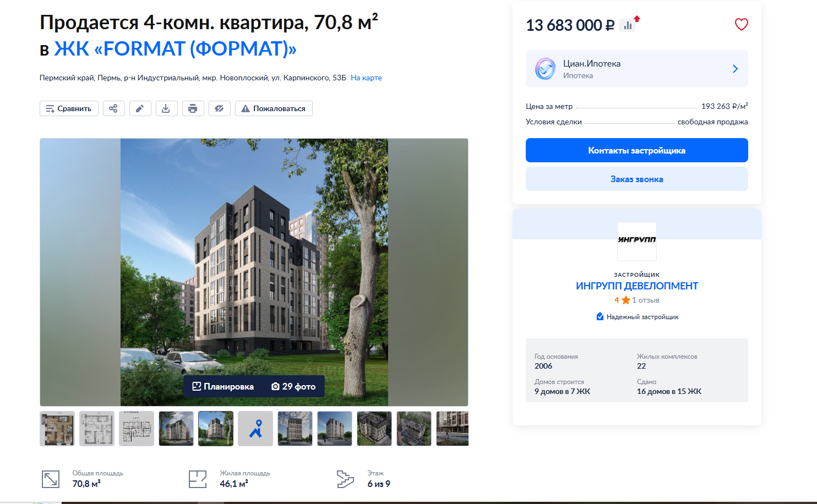Click the 9 домов в 7 ЖК value
Image resolution: width=817 pixels, height=504 pixels.
[562, 391]
